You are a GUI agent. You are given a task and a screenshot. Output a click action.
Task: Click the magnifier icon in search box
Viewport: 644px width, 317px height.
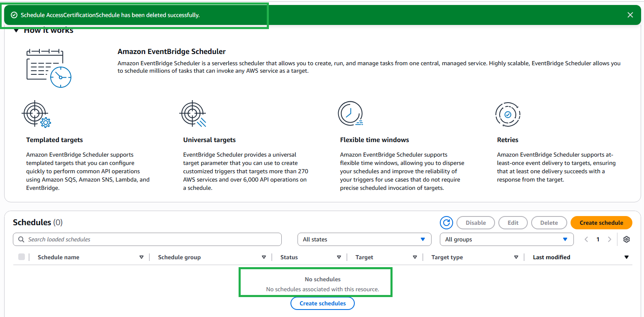coord(22,239)
